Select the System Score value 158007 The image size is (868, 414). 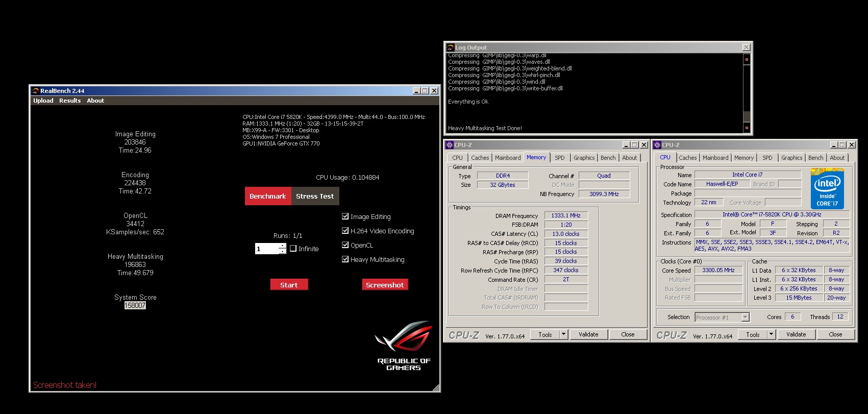[135, 305]
